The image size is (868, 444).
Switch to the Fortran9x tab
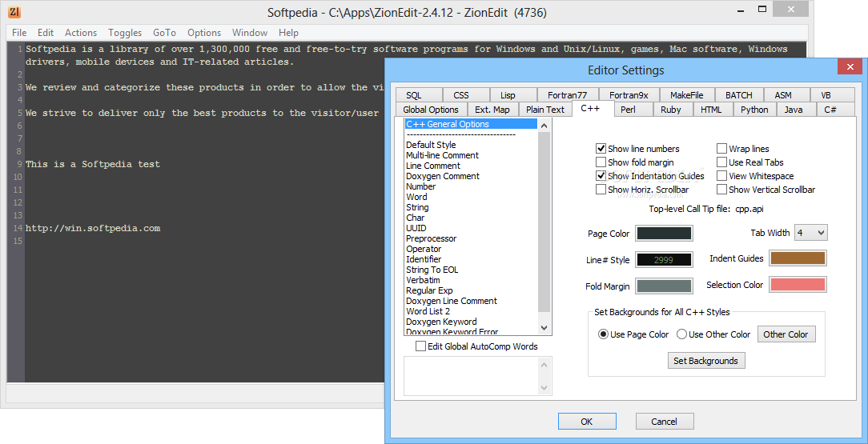tap(629, 95)
